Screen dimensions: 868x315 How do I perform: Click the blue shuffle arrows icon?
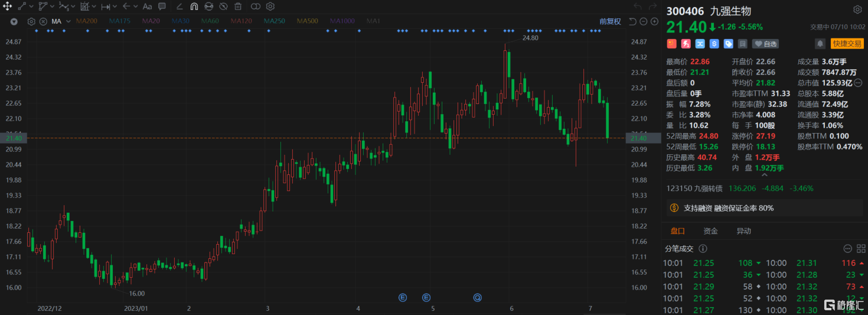pyautogui.click(x=700, y=44)
